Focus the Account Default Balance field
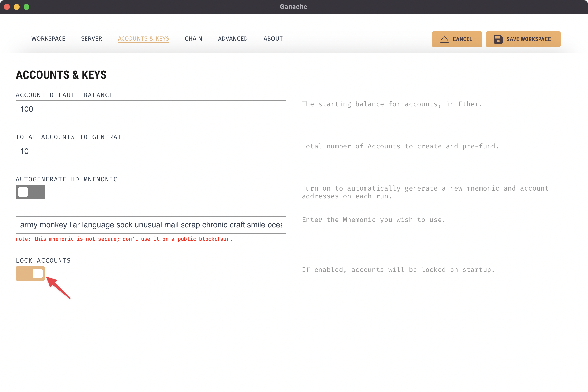 (x=151, y=109)
